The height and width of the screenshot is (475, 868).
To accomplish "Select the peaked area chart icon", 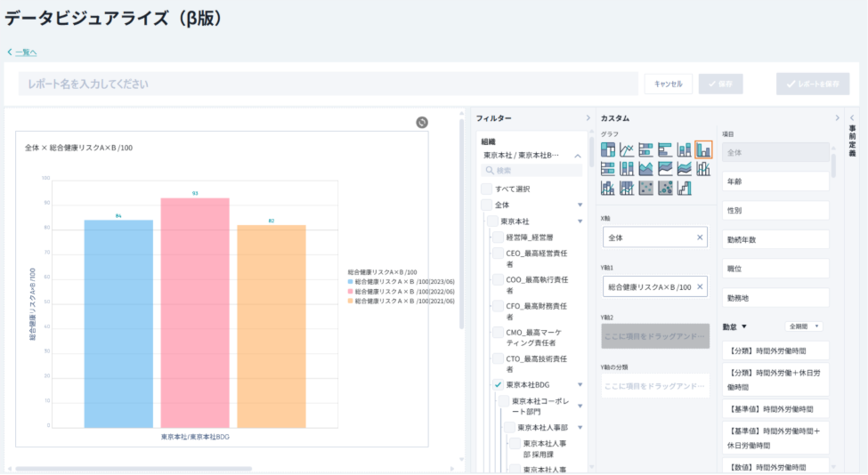I will [x=645, y=169].
